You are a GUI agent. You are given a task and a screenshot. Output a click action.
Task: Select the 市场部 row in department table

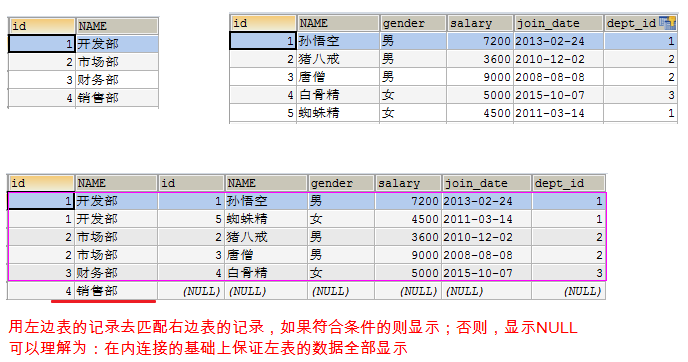(83, 62)
